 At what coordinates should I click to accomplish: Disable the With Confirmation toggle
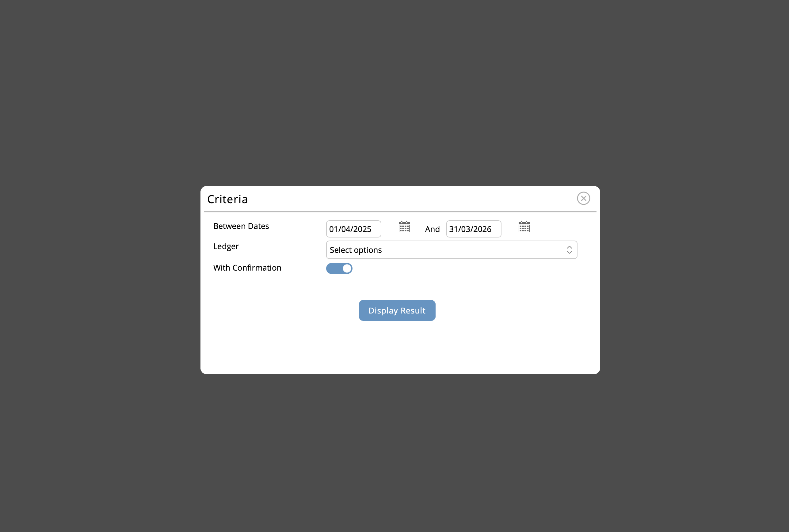pyautogui.click(x=339, y=268)
